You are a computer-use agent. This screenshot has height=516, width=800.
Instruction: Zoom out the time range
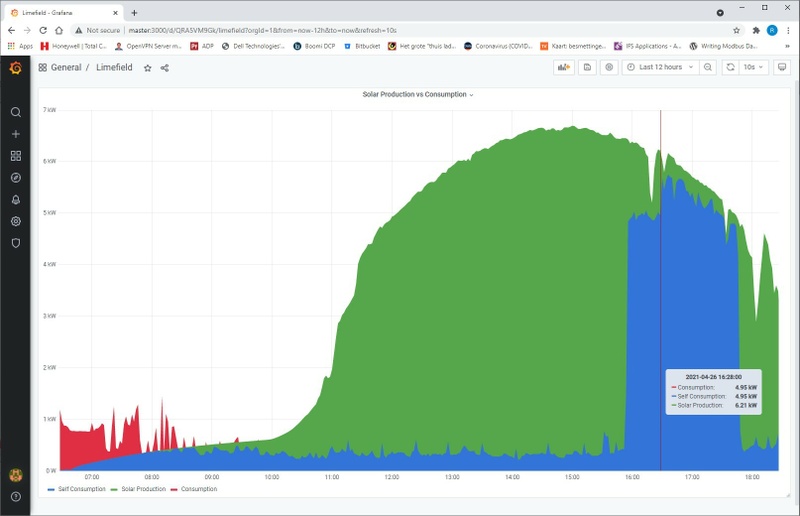pos(708,67)
